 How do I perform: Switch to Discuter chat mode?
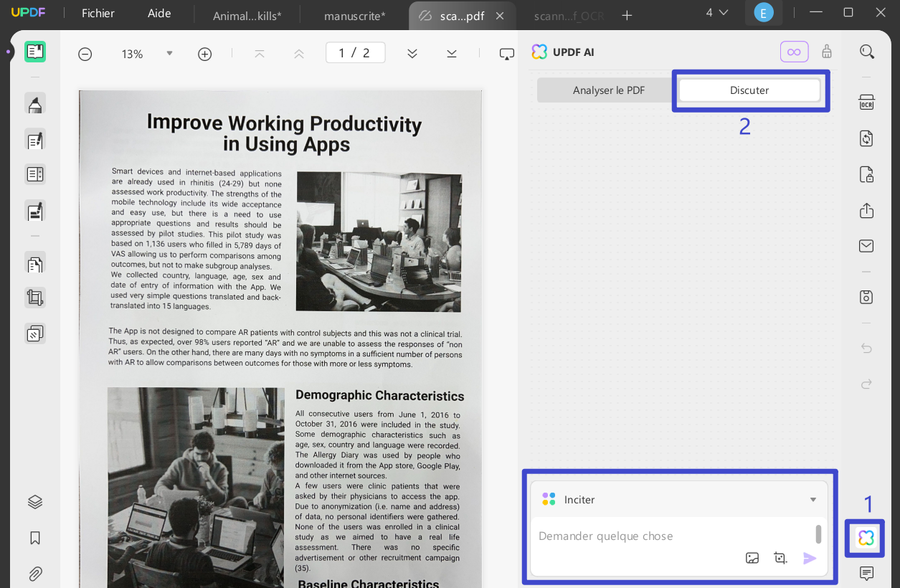pyautogui.click(x=749, y=90)
